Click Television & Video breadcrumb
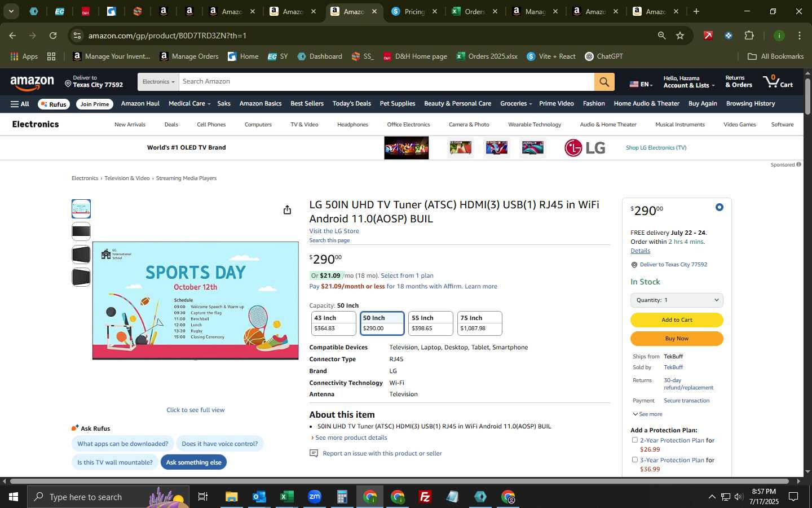The height and width of the screenshot is (508, 812). click(x=127, y=178)
